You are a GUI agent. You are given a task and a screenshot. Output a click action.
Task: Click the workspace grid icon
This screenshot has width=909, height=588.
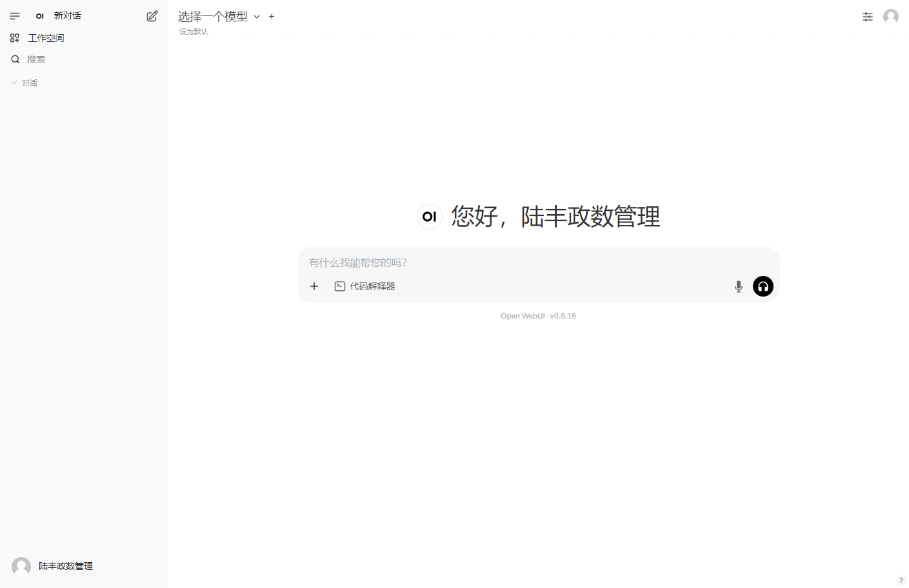click(x=15, y=38)
